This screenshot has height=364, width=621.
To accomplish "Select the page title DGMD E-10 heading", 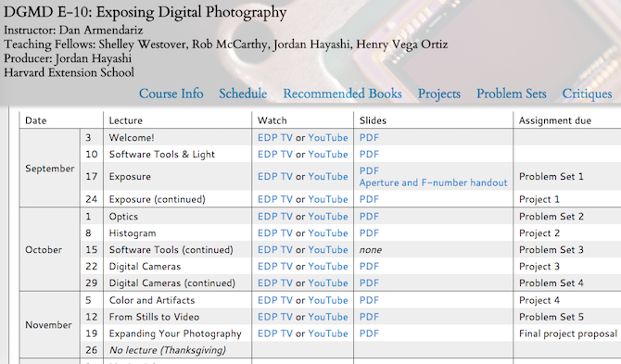I will (145, 12).
